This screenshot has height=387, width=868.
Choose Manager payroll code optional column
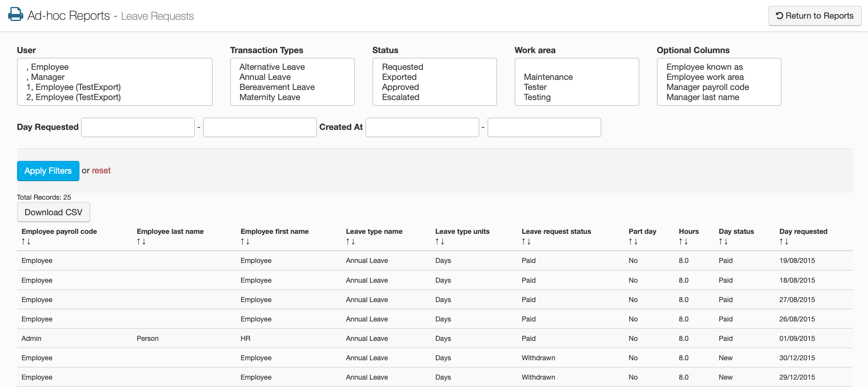[x=708, y=87]
